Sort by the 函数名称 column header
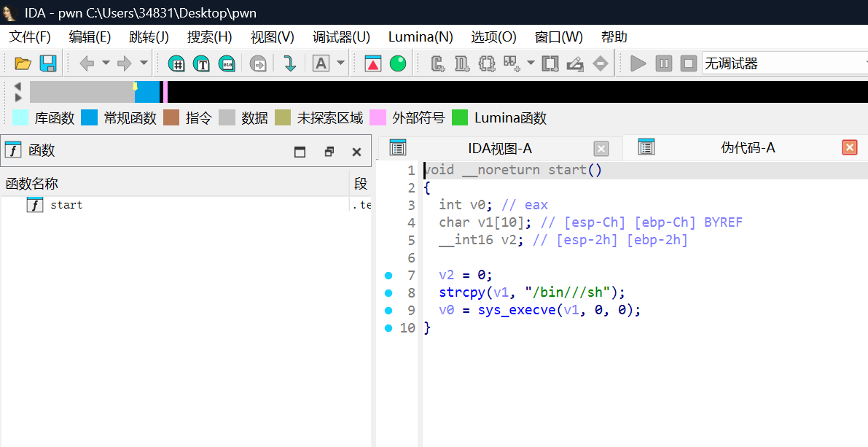 [175, 184]
